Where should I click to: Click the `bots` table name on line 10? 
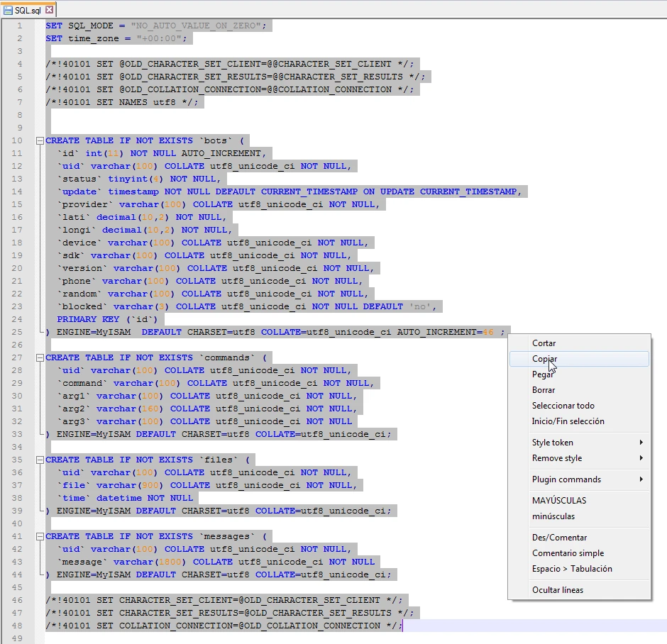[216, 140]
